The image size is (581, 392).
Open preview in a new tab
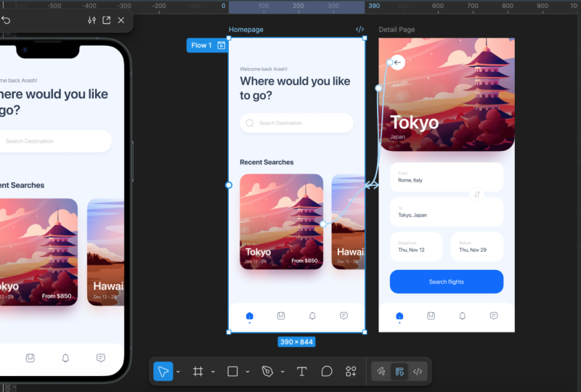(106, 20)
